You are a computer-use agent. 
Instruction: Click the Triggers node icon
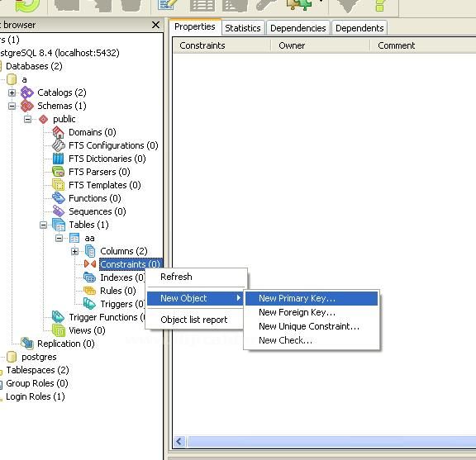[x=90, y=304]
